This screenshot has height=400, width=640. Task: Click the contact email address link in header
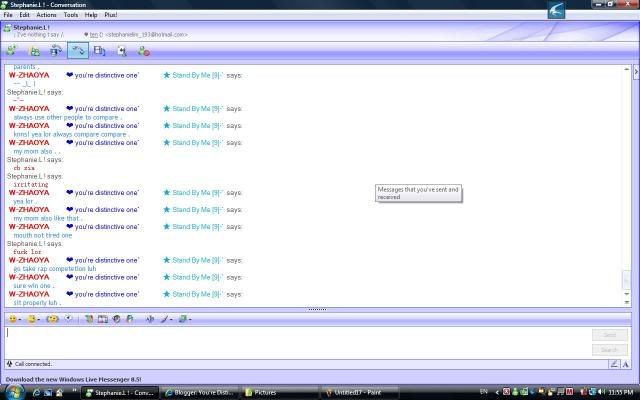[x=147, y=35]
